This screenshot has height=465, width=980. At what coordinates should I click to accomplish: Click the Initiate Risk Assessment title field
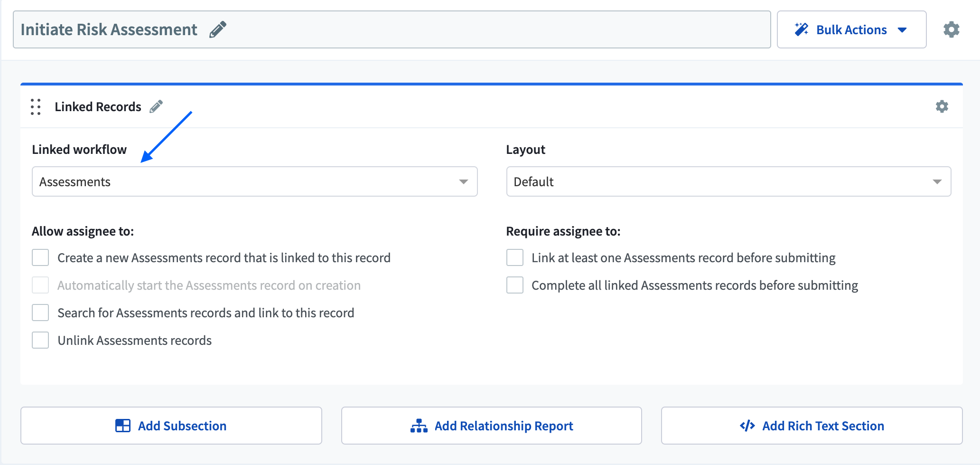[392, 29]
